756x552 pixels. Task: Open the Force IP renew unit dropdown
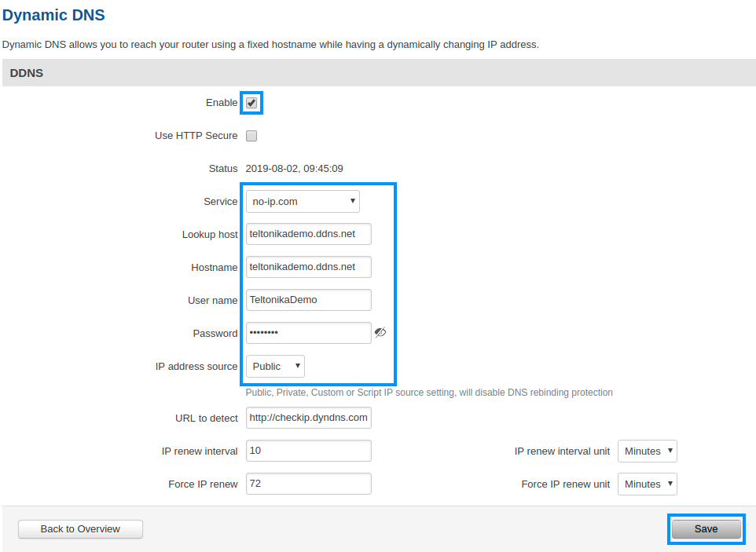point(647,484)
